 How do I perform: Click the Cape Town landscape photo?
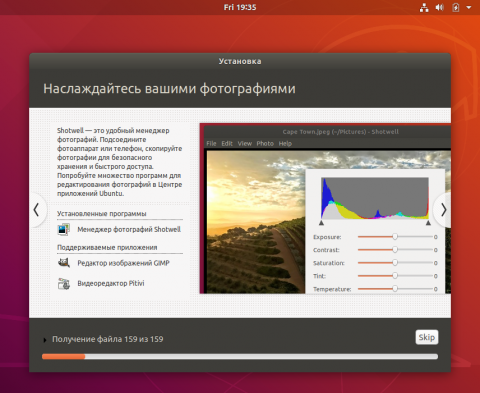pos(256,222)
